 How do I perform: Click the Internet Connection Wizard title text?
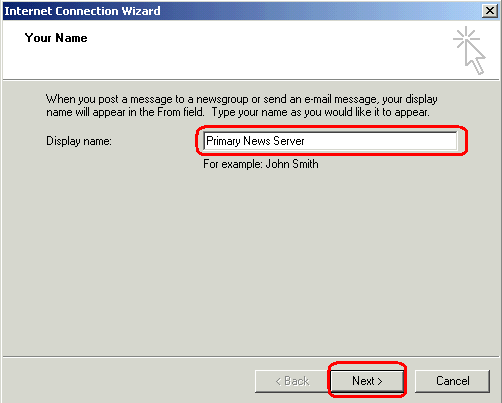pos(82,11)
